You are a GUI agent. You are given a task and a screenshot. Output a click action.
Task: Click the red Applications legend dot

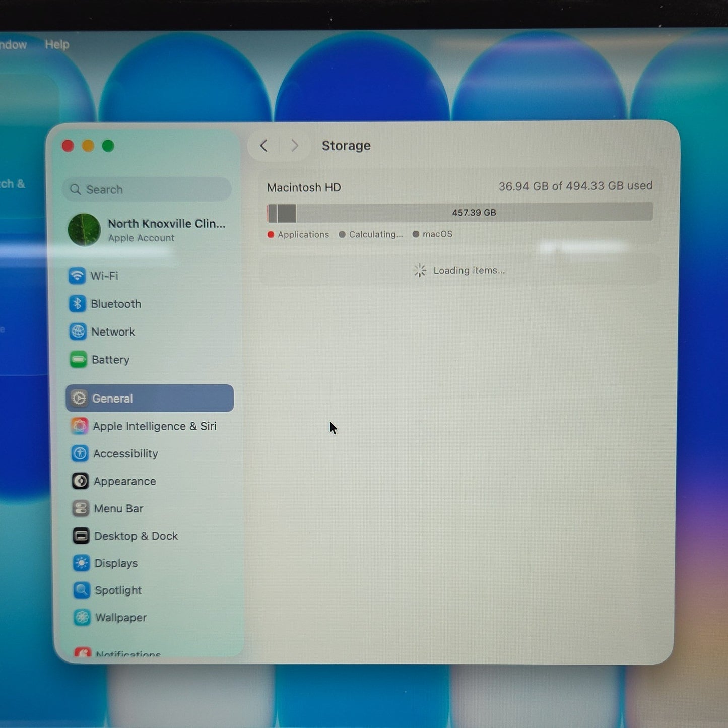click(271, 235)
